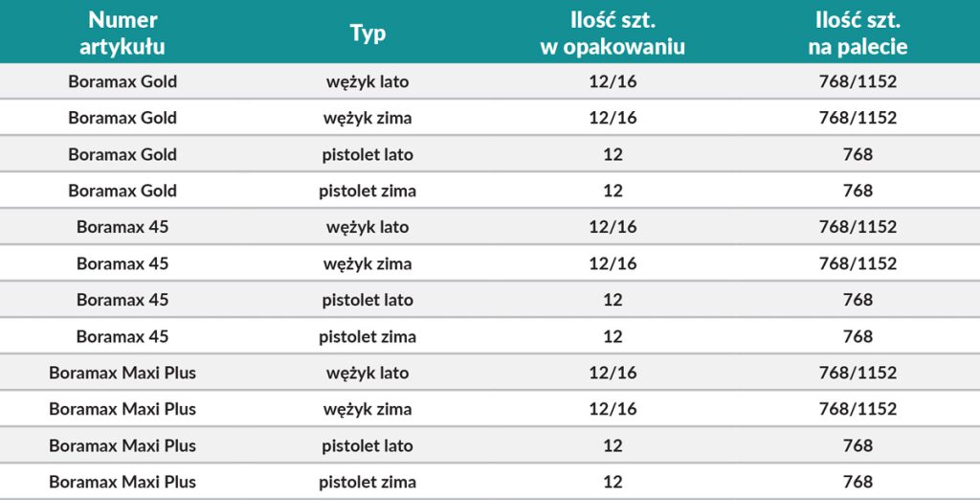This screenshot has height=500, width=980.
Task: Click Boramax Maxi Plus name in wężyk zima row
Action: click(122, 409)
